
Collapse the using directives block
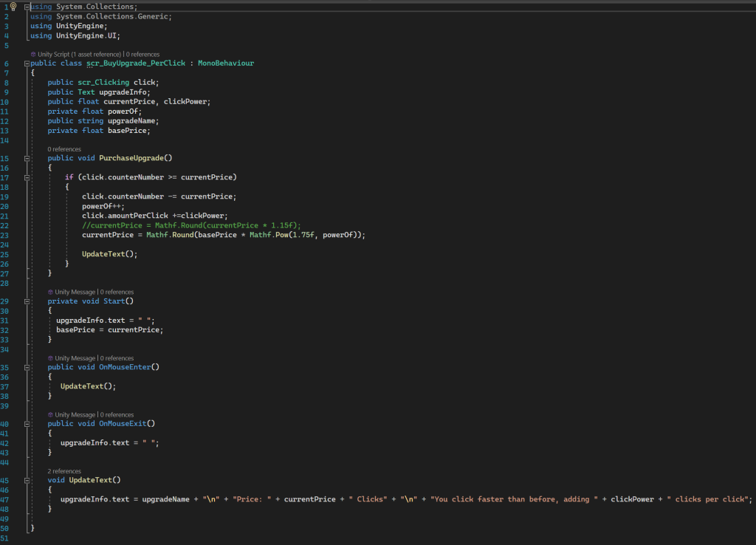[x=27, y=7]
